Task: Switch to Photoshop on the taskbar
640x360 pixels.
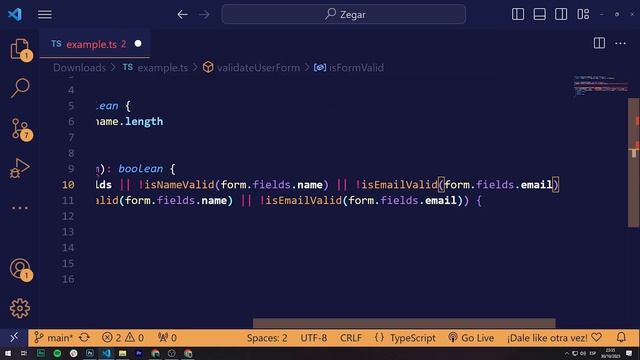Action: (90, 353)
